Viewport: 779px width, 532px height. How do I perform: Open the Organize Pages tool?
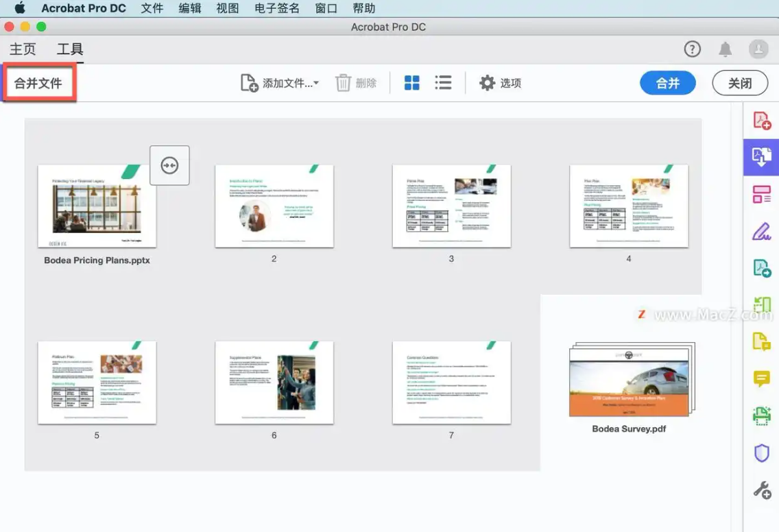tap(761, 194)
